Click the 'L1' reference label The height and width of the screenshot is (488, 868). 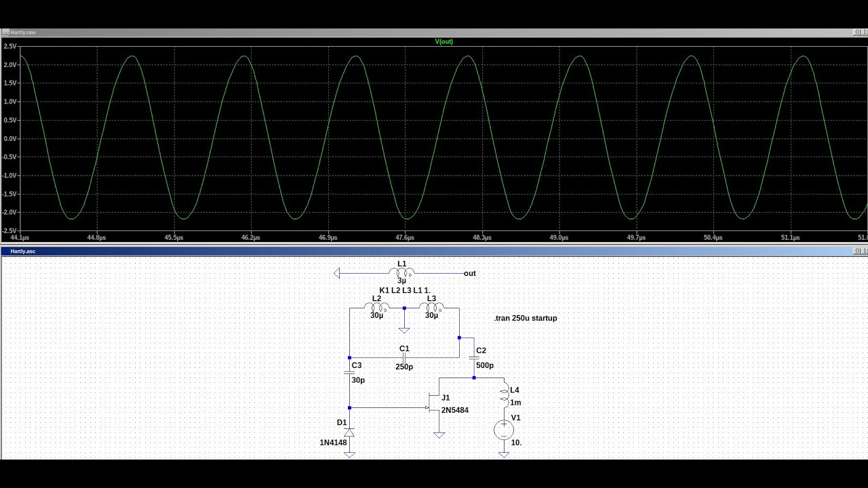[401, 264]
